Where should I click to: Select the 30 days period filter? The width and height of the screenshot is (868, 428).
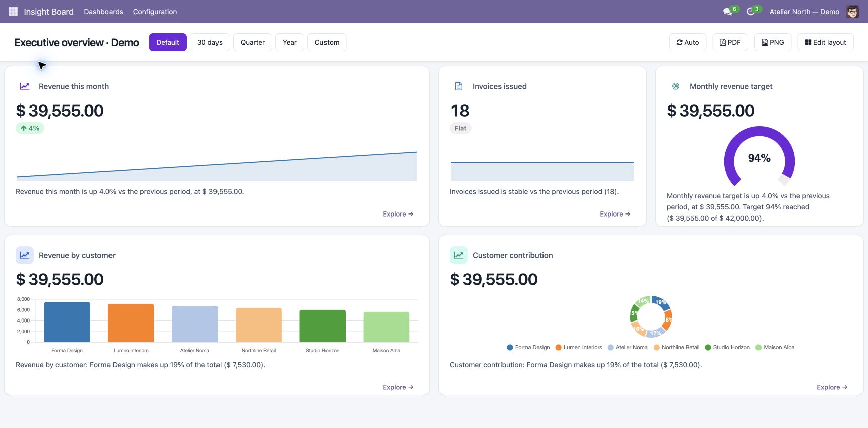coord(210,42)
